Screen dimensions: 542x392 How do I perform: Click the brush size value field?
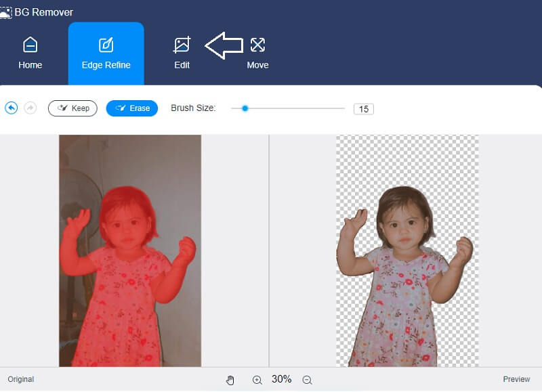coord(363,109)
